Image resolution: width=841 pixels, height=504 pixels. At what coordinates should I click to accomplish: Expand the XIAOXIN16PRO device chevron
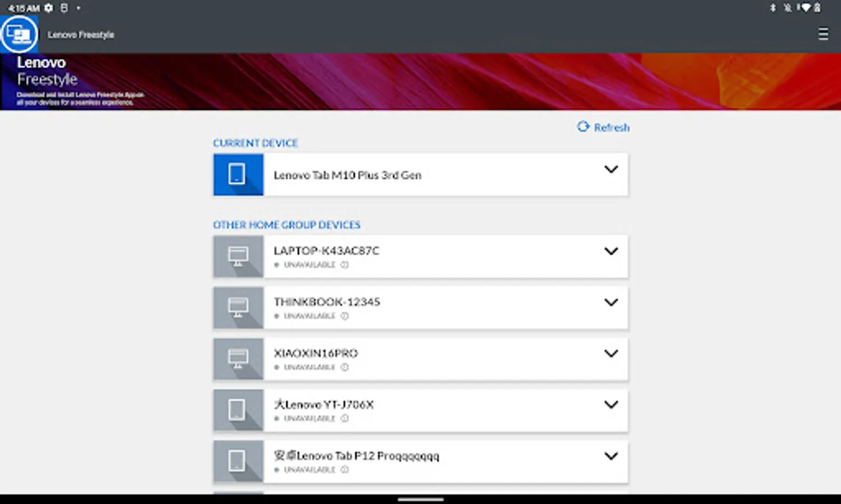click(611, 353)
